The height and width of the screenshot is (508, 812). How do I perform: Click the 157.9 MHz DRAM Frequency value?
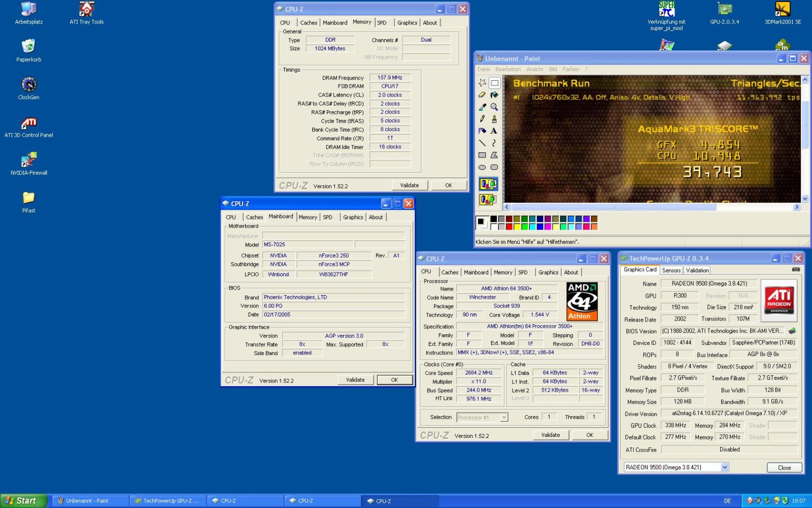390,78
